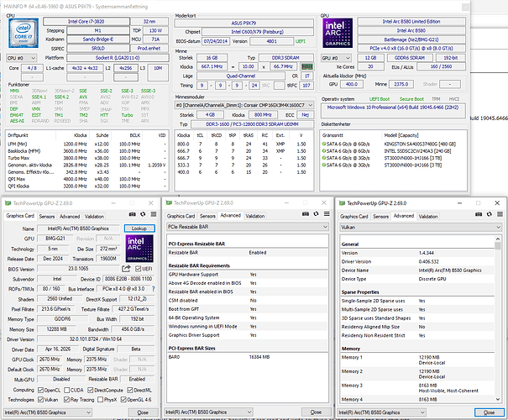Open the Vulkan category dropdown
The height and width of the screenshot is (420, 508).
[421, 228]
